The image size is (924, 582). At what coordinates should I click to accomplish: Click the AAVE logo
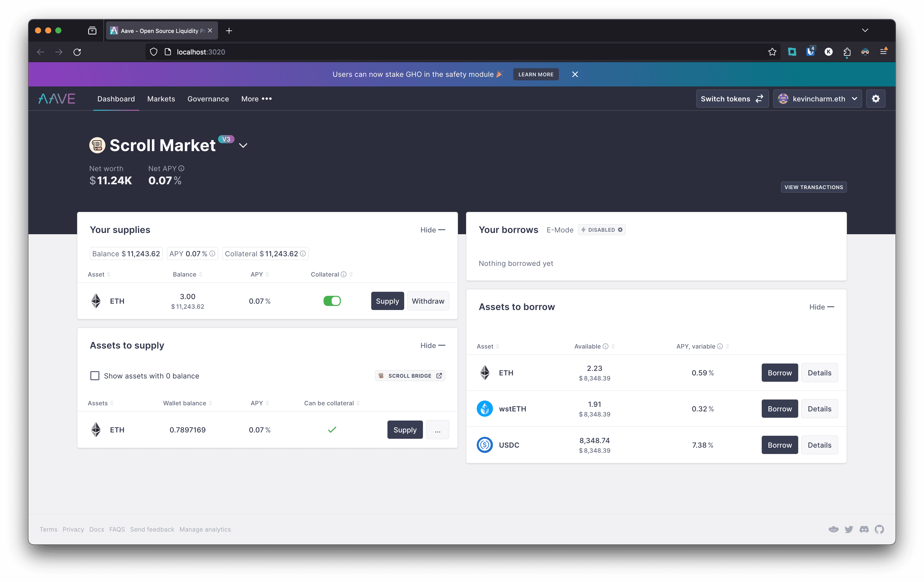pyautogui.click(x=57, y=99)
